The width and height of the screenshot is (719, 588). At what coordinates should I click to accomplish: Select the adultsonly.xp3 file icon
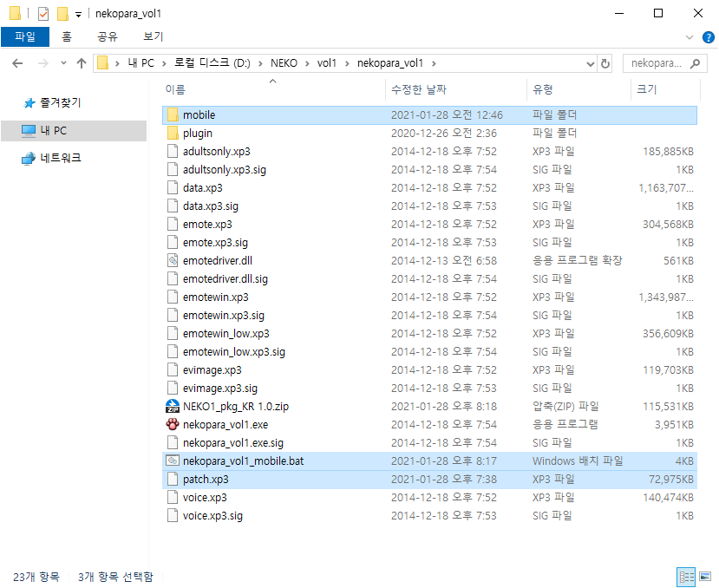point(173,152)
